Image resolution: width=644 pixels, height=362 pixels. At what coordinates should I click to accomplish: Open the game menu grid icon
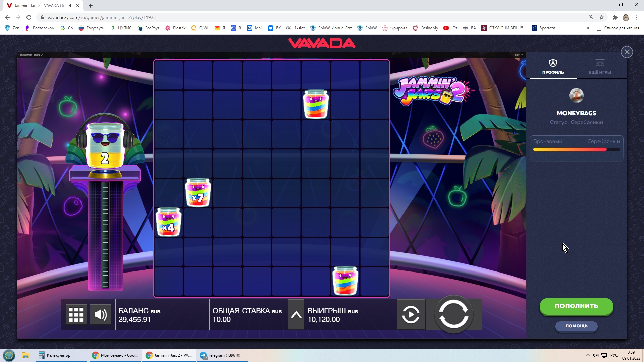[x=76, y=315]
